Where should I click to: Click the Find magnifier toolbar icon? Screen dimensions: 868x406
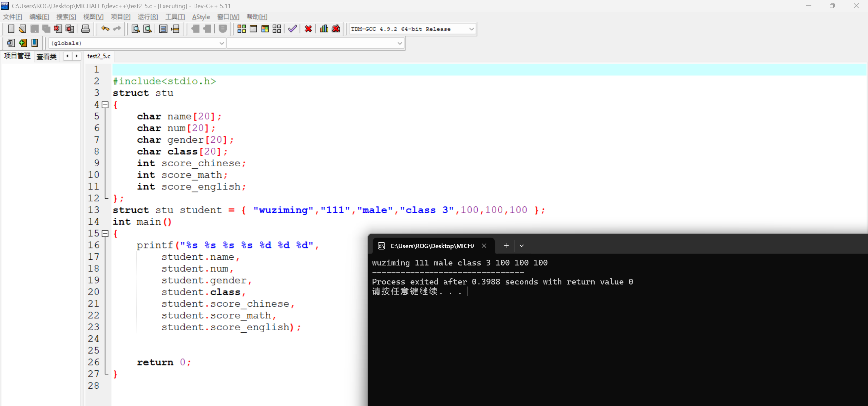(135, 29)
